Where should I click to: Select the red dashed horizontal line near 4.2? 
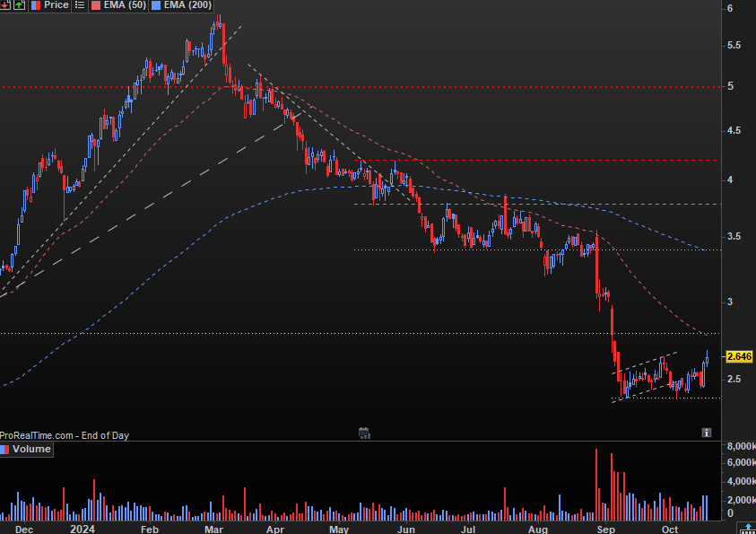coord(537,160)
